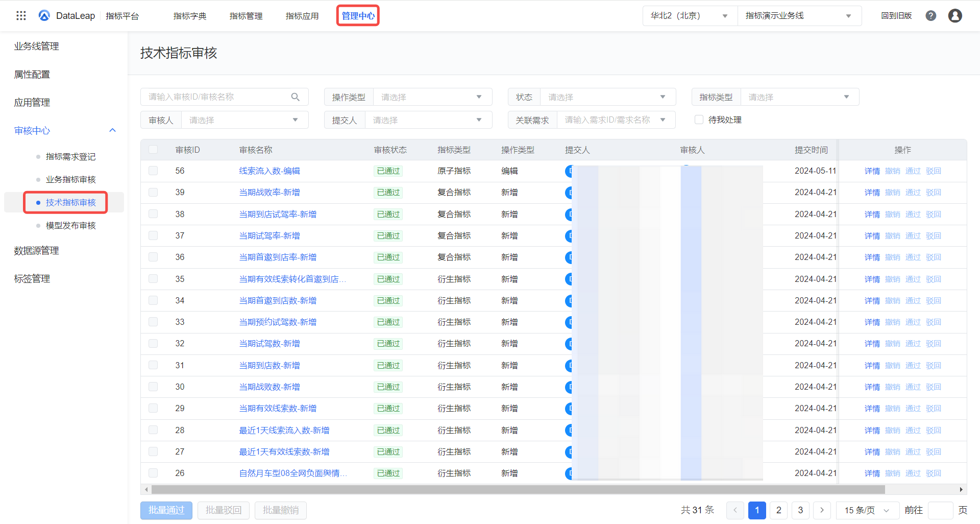This screenshot has height=524, width=980.
Task: Open the 操作类型 dropdown
Action: click(433, 97)
